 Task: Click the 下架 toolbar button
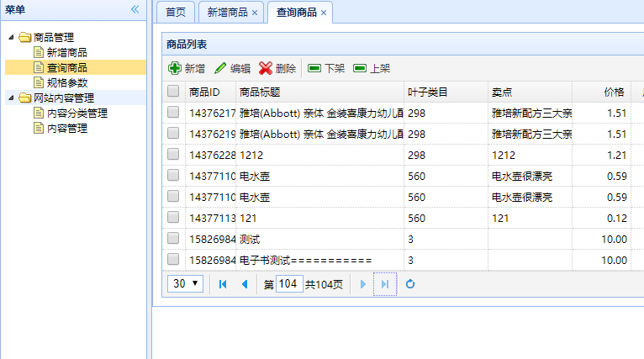coord(326,68)
